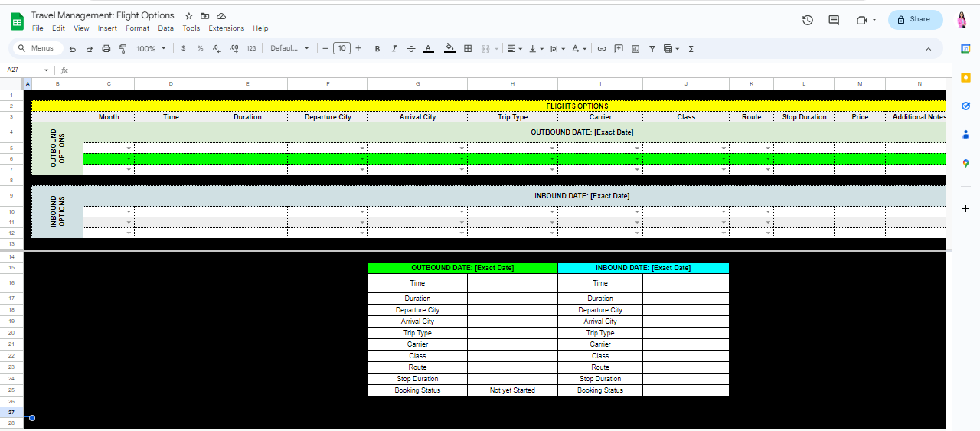Open the Tools menu
The image size is (980, 431).
coord(191,28)
